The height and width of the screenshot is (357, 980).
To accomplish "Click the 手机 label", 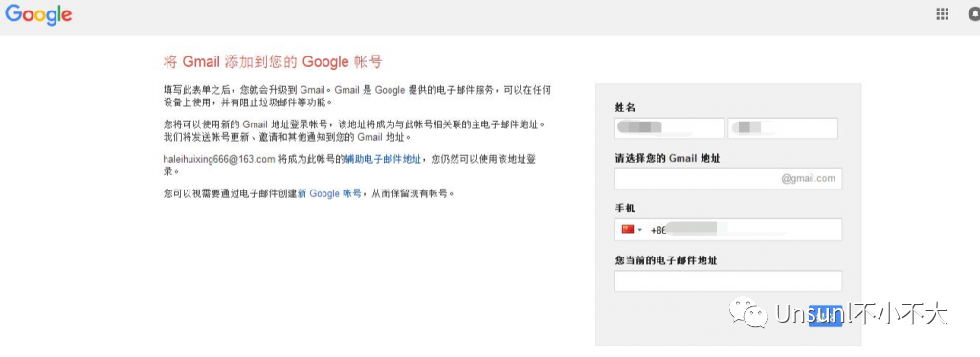I will tap(625, 209).
